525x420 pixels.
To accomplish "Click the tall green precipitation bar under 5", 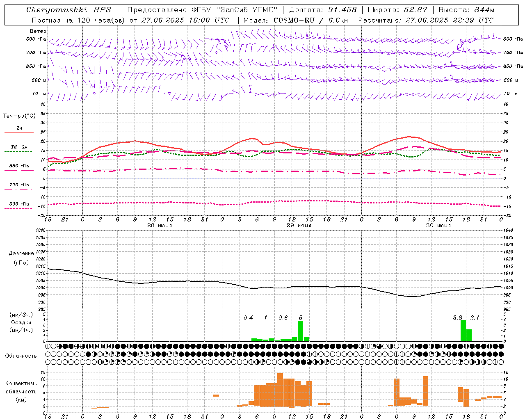I will click(300, 331).
